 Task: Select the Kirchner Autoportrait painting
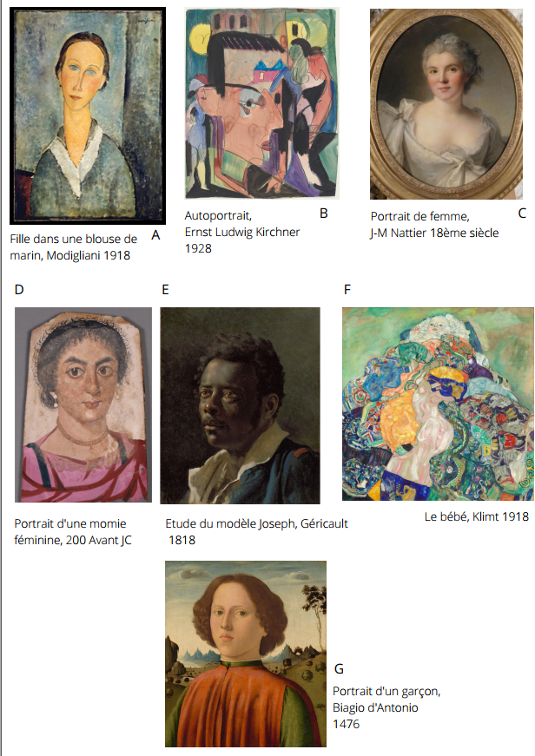click(x=262, y=103)
